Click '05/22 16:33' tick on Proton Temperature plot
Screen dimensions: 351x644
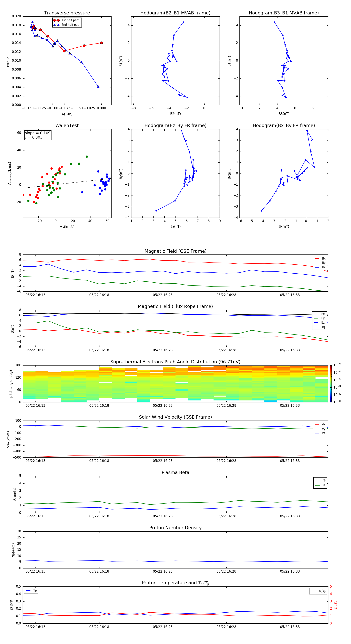(290, 627)
